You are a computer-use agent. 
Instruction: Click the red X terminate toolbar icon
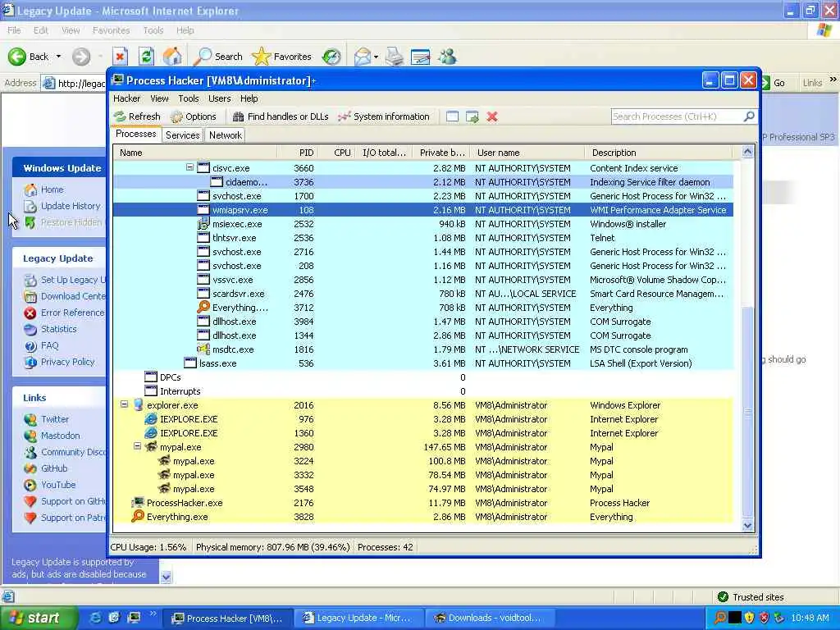(x=492, y=116)
